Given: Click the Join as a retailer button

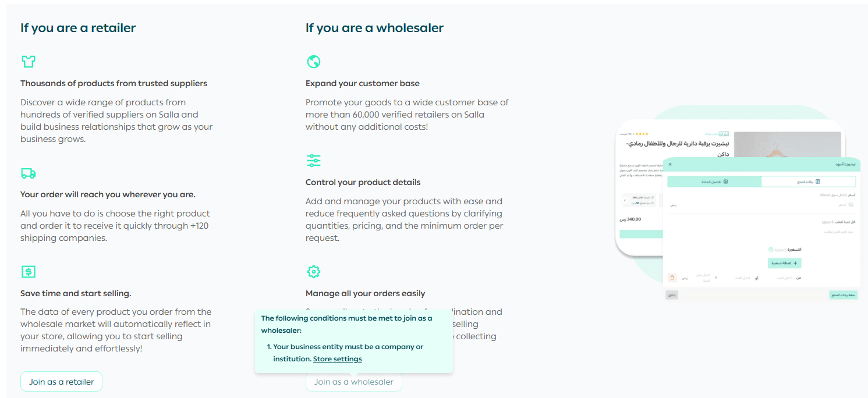Looking at the screenshot, I should pos(61,382).
